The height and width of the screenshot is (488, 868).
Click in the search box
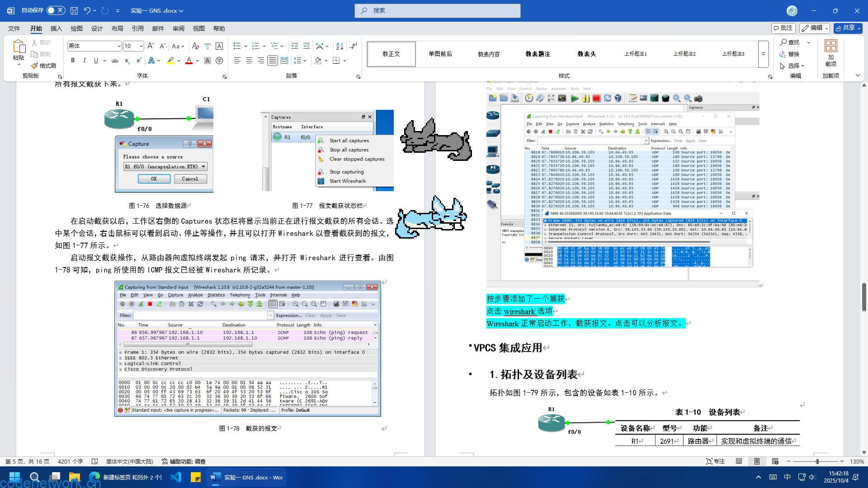pos(438,10)
